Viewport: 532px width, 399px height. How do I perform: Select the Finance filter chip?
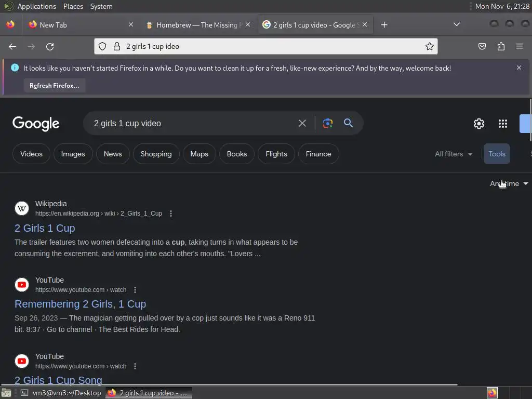pos(318,154)
